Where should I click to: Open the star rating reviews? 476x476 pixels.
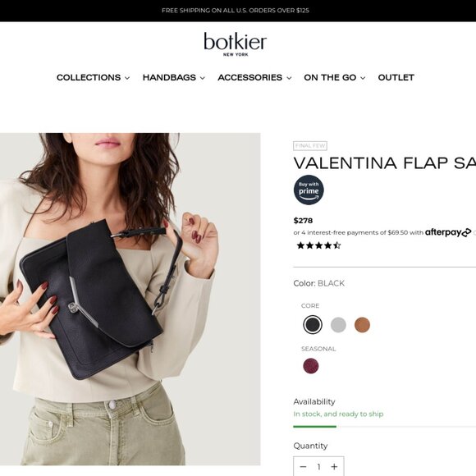click(318, 245)
